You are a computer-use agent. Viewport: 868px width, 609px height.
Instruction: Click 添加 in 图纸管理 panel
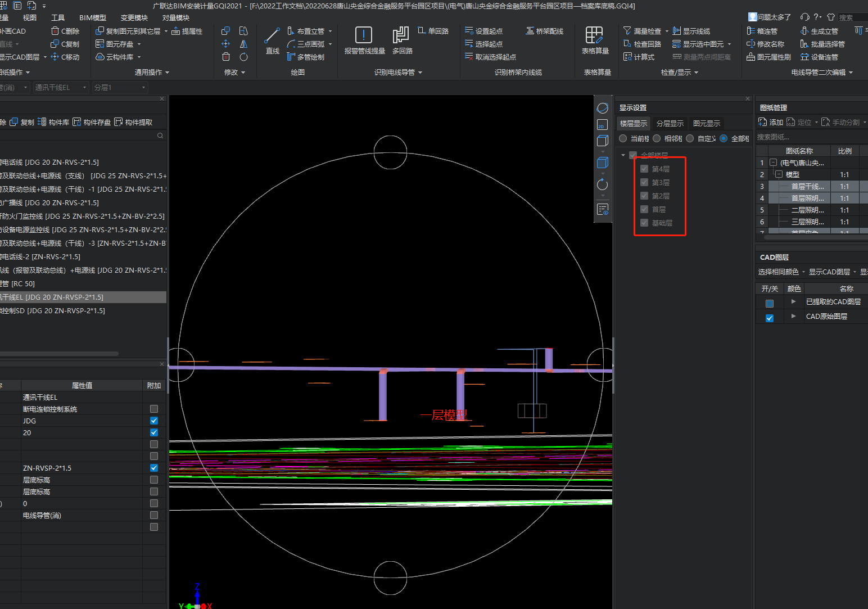coord(771,122)
